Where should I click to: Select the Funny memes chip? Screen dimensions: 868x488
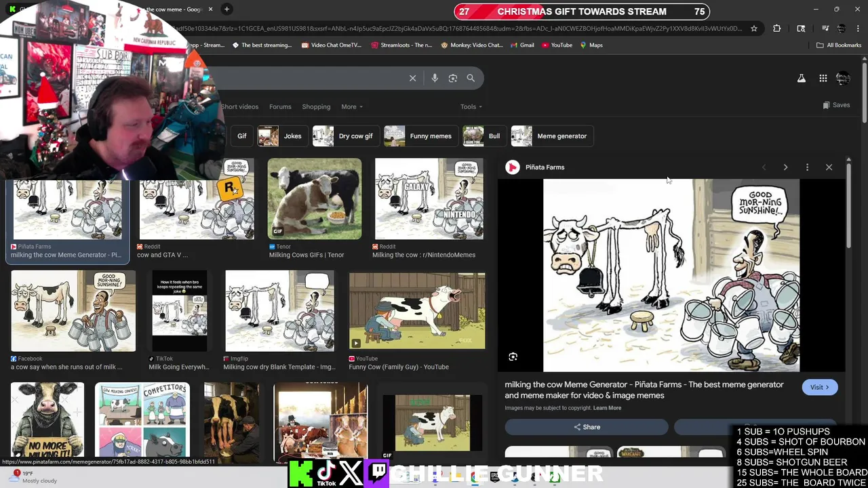click(x=420, y=136)
